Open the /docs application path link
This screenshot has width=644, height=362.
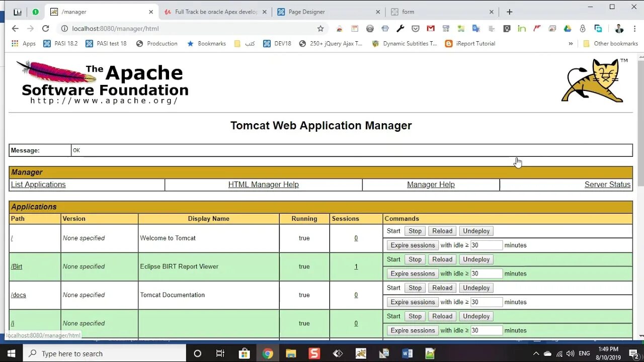pos(19,295)
